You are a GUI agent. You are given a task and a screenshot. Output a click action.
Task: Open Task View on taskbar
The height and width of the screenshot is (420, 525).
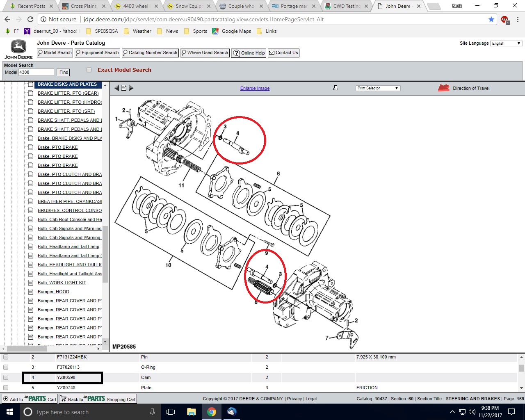click(x=171, y=412)
